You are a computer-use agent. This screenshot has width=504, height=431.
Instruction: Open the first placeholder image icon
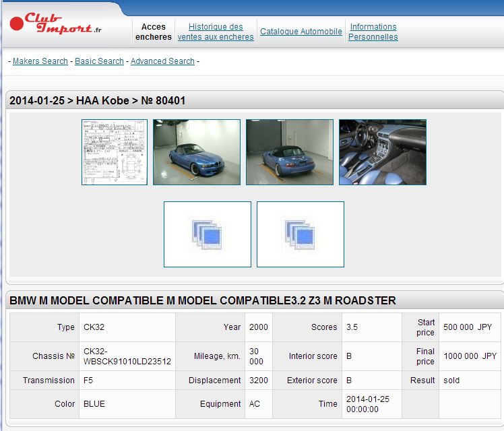(208, 234)
